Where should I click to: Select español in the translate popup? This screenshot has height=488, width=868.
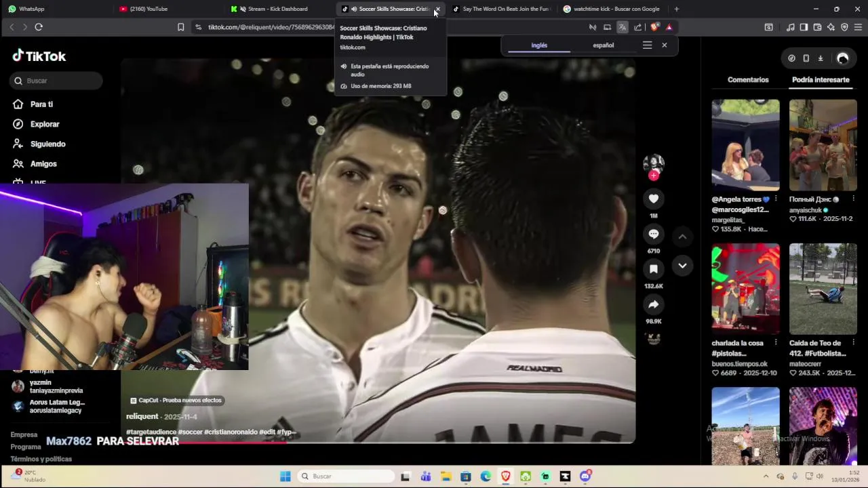pos(604,45)
